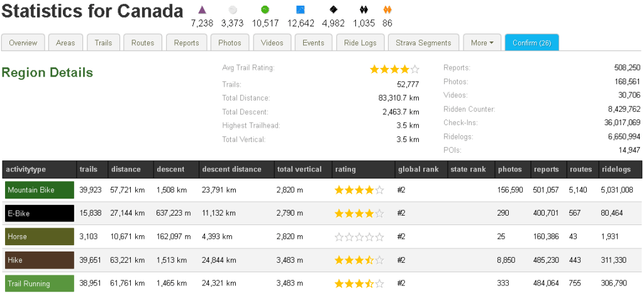
Task: Switch to the Strava Segments tab
Action: coord(423,43)
